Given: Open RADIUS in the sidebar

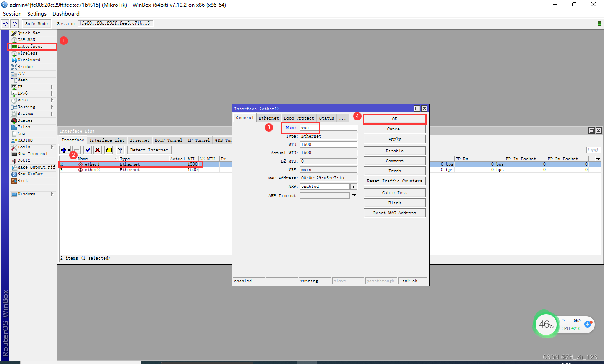Looking at the screenshot, I should click(x=25, y=140).
